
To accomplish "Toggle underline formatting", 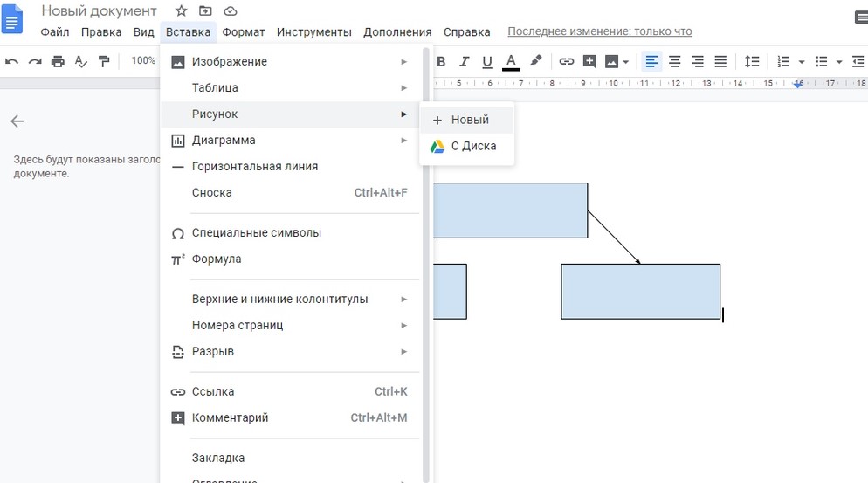I will tap(487, 61).
